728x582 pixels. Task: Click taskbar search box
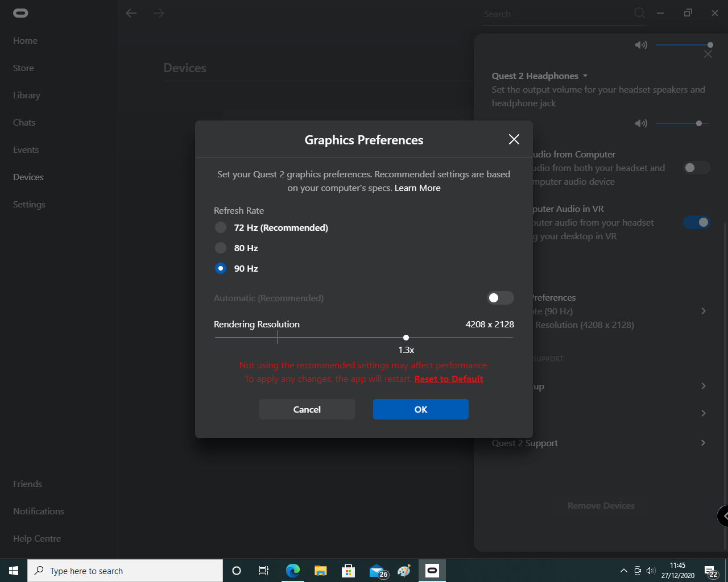(125, 571)
